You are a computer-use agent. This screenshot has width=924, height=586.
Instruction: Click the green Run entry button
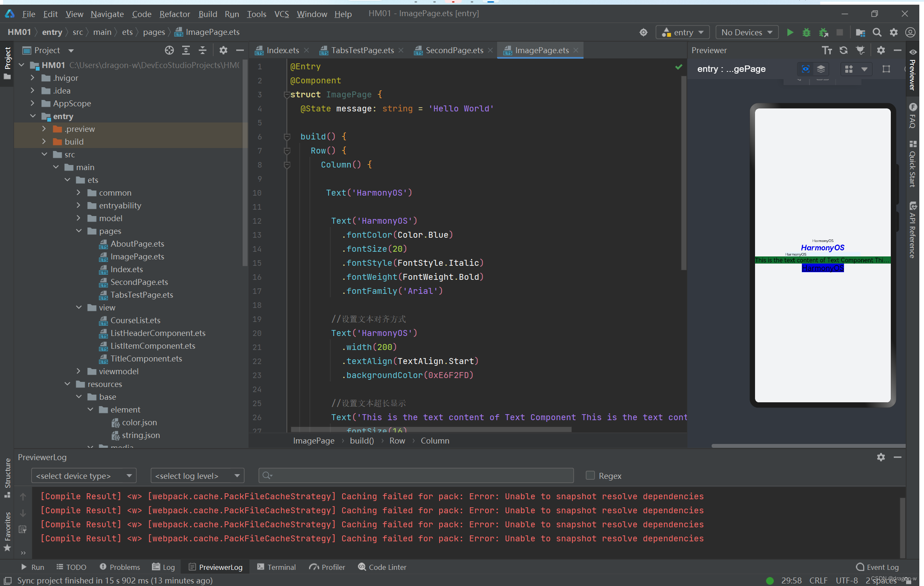(x=790, y=32)
